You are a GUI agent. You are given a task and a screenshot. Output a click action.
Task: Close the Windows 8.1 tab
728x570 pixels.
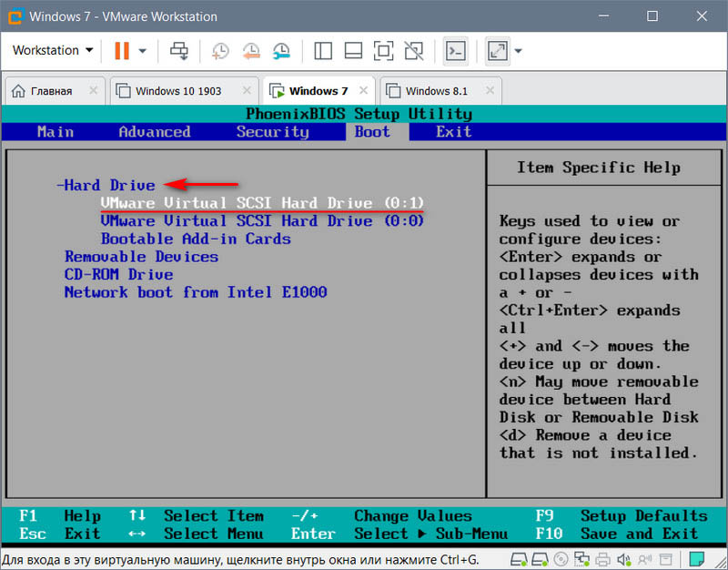[490, 90]
